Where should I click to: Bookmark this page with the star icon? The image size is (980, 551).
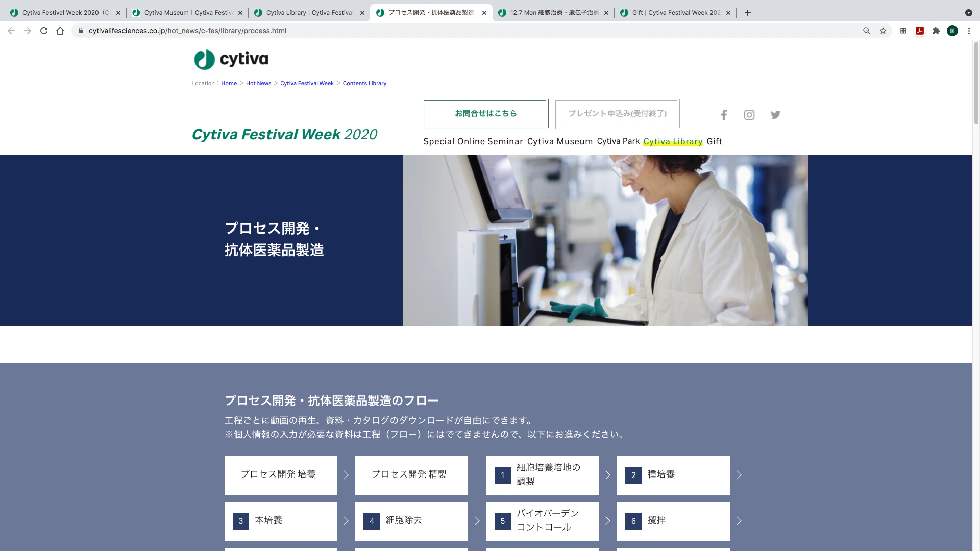(x=883, y=31)
